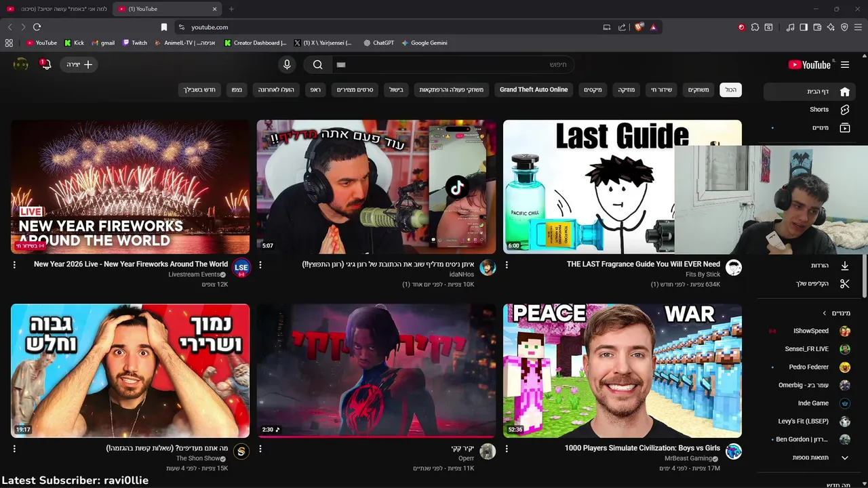868x488 pixels.
Task: Open the MrBeast Gaming channel avatar
Action: 733,451
